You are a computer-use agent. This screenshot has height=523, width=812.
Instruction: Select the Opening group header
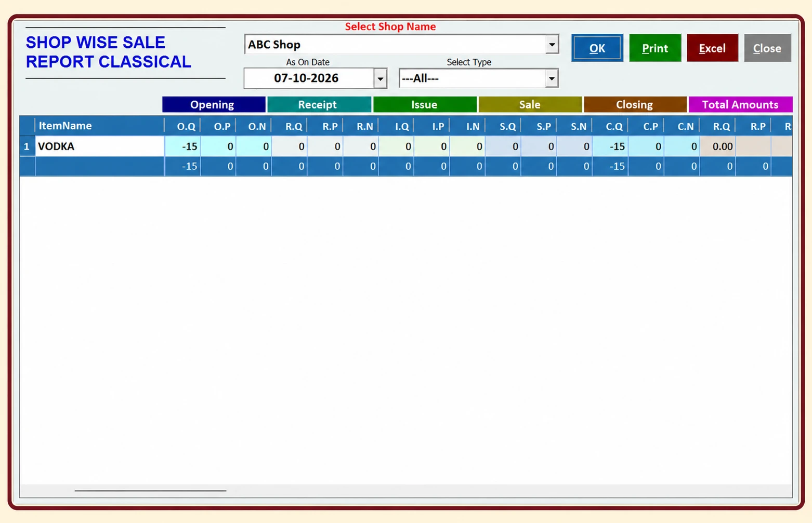pyautogui.click(x=214, y=104)
